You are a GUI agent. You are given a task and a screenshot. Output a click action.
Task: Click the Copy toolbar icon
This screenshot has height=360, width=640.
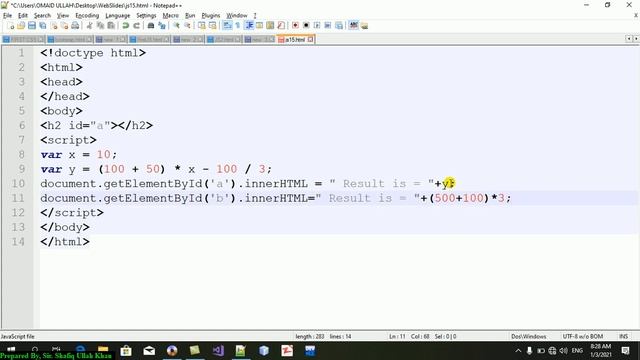(100, 26)
